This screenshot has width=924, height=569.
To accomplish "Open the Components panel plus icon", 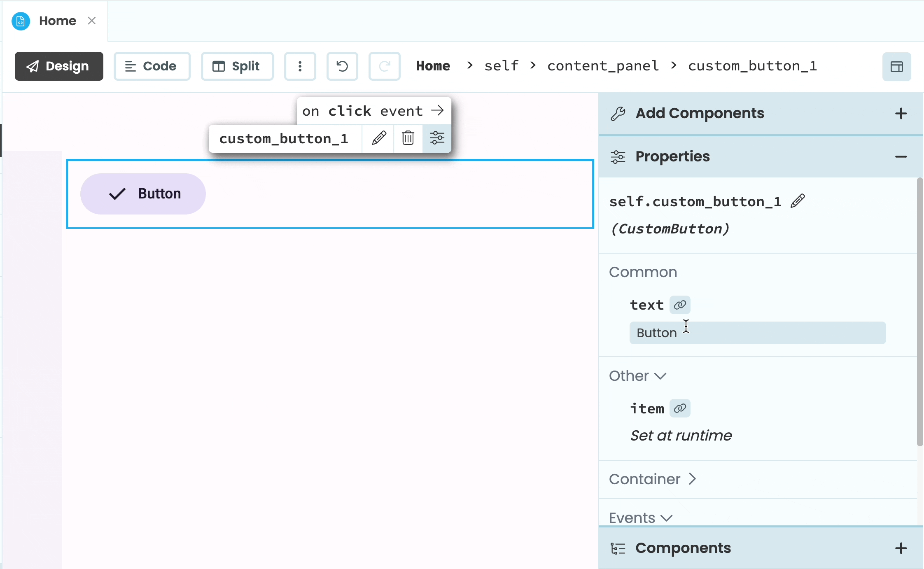I will pyautogui.click(x=901, y=548).
